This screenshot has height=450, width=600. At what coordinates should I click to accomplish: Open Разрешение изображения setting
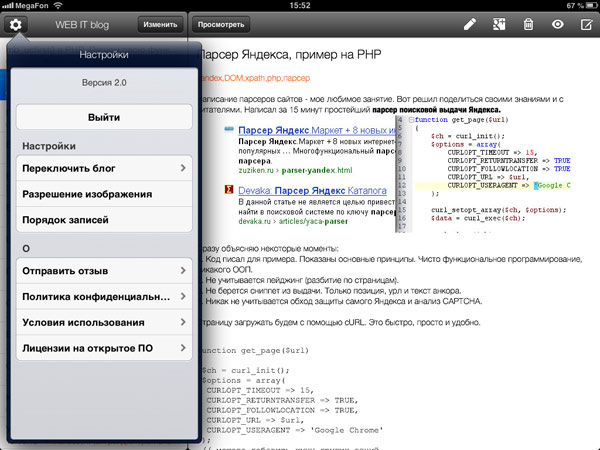pyautogui.click(x=104, y=194)
